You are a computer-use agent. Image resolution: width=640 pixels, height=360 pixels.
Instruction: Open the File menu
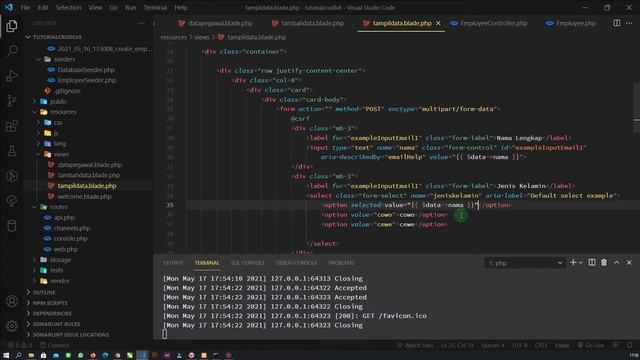point(25,7)
